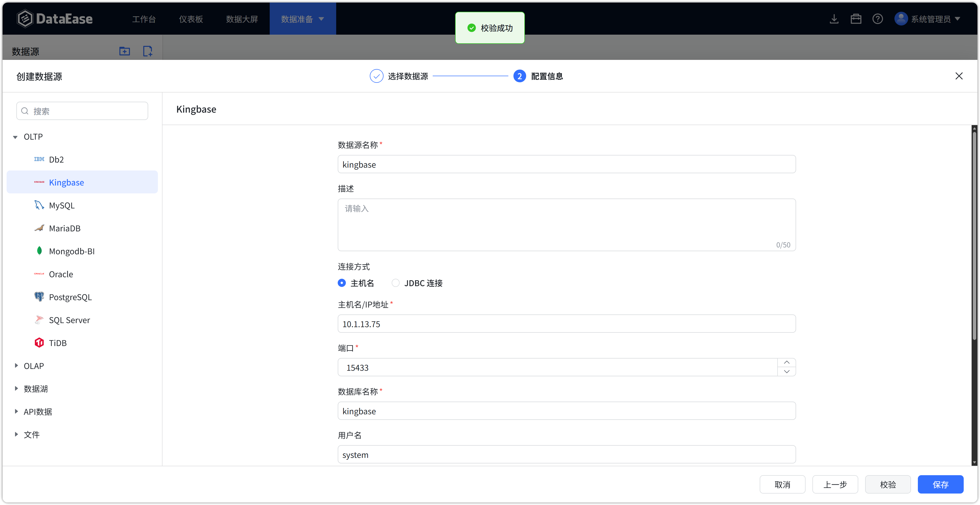Select MariaDB in the datasource list

coord(82,228)
